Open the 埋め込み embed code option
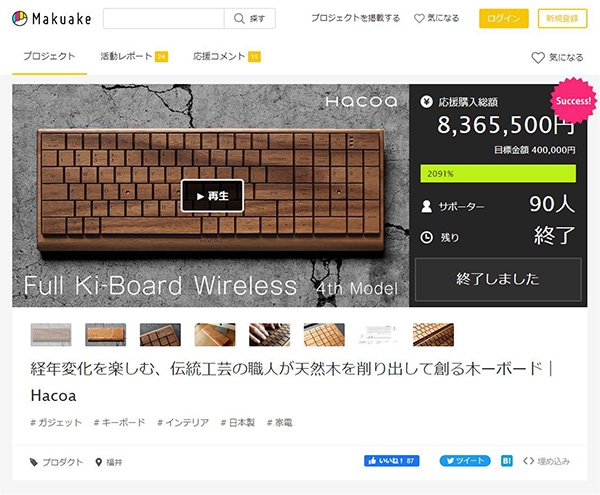The width and height of the screenshot is (600, 495). click(546, 461)
